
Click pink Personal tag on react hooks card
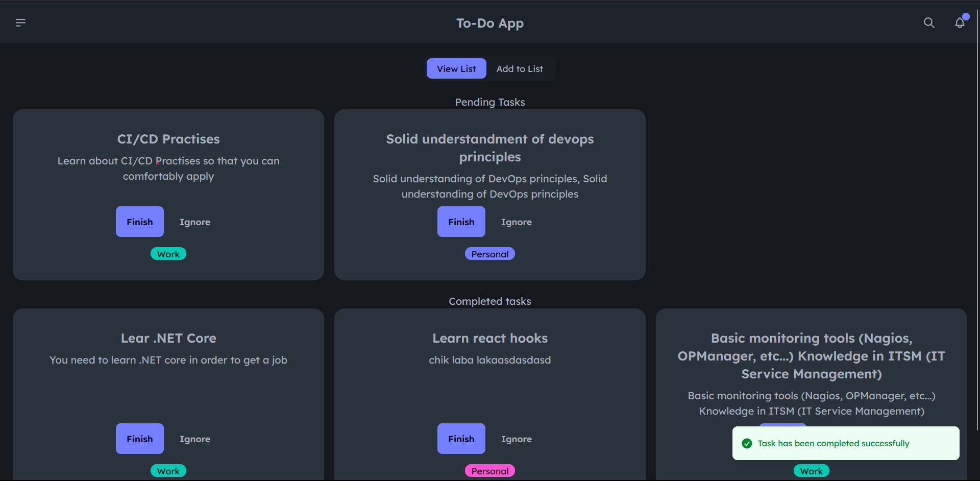tap(489, 471)
